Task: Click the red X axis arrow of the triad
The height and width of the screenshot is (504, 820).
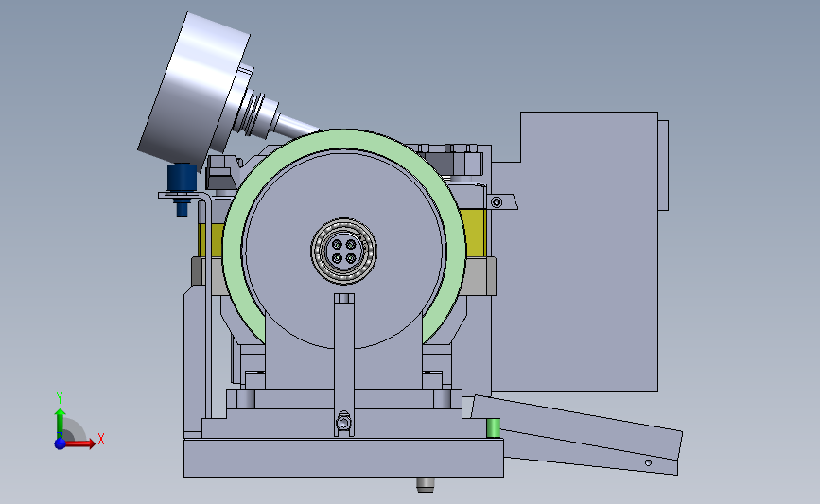Action: click(x=79, y=443)
